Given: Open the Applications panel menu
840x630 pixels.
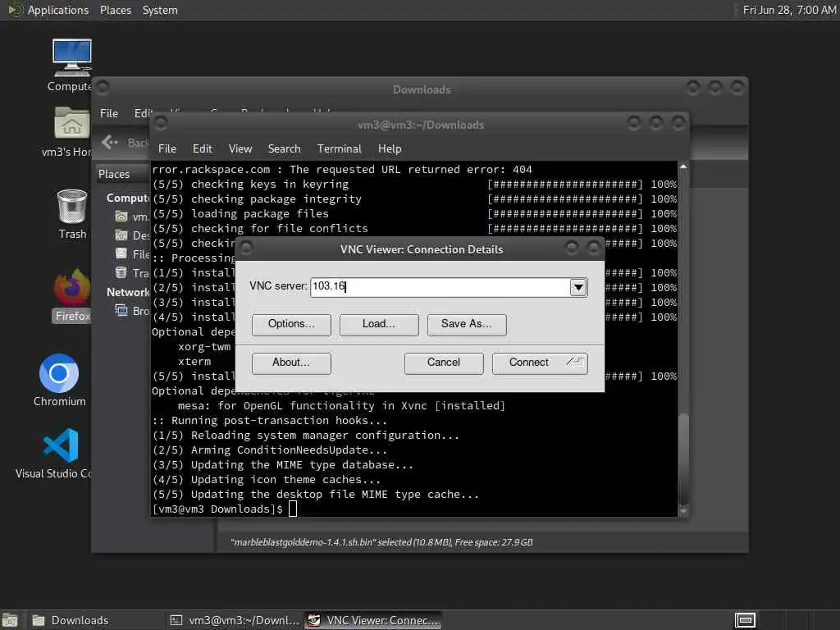Looking at the screenshot, I should (x=58, y=10).
